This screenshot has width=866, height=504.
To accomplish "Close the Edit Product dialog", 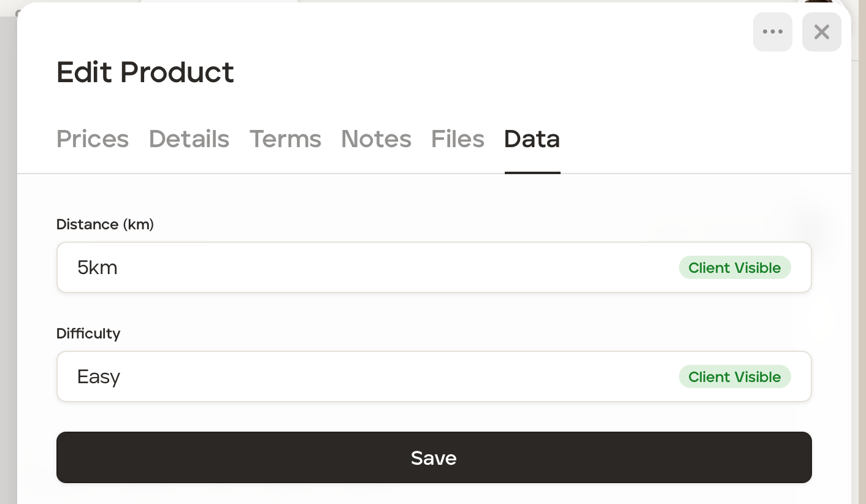I will (x=821, y=32).
